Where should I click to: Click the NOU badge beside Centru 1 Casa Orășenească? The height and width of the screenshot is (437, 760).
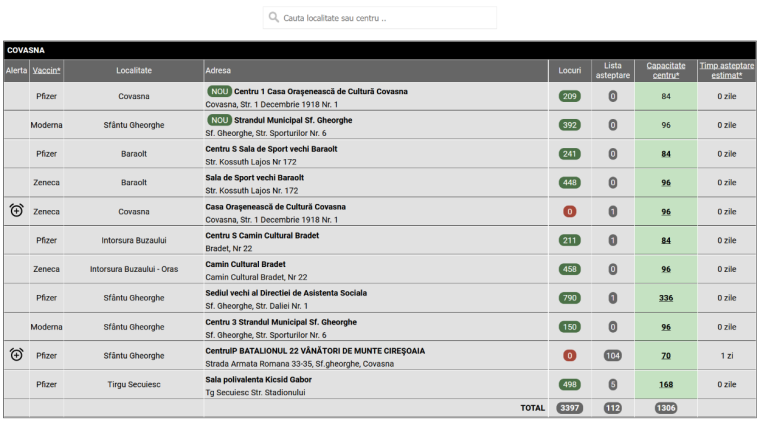[218, 91]
